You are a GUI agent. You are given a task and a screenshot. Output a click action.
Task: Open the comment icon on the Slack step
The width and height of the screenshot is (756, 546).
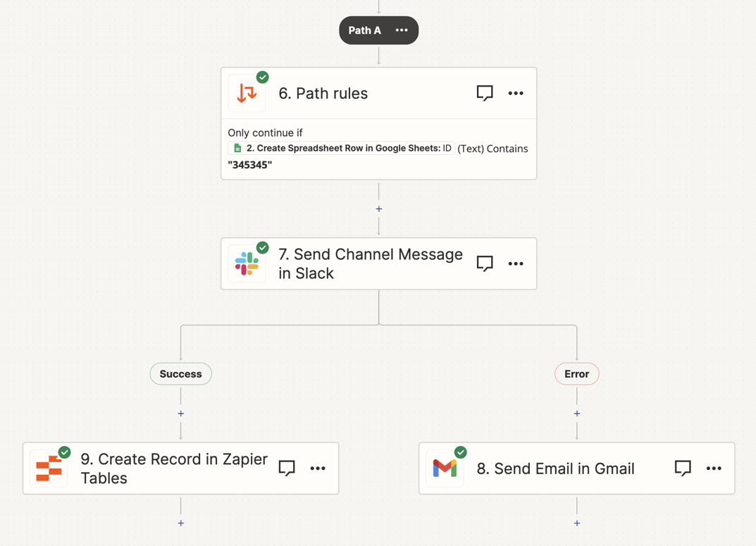click(485, 263)
